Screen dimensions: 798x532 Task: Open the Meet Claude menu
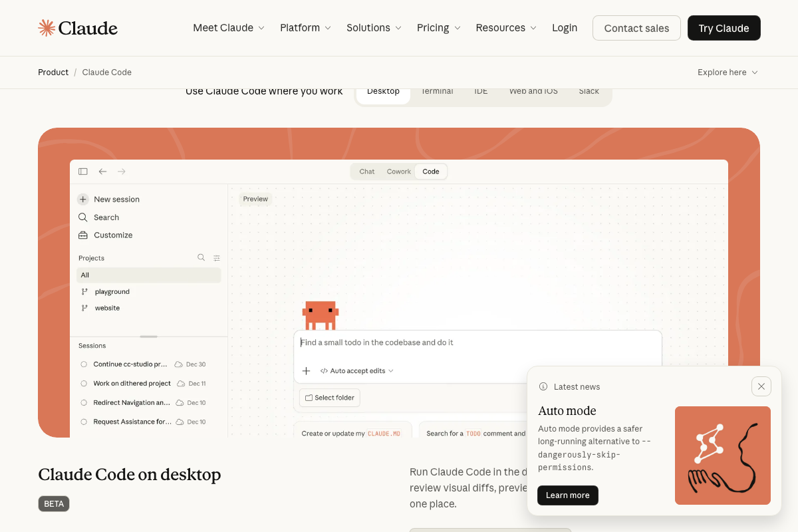[x=223, y=27]
